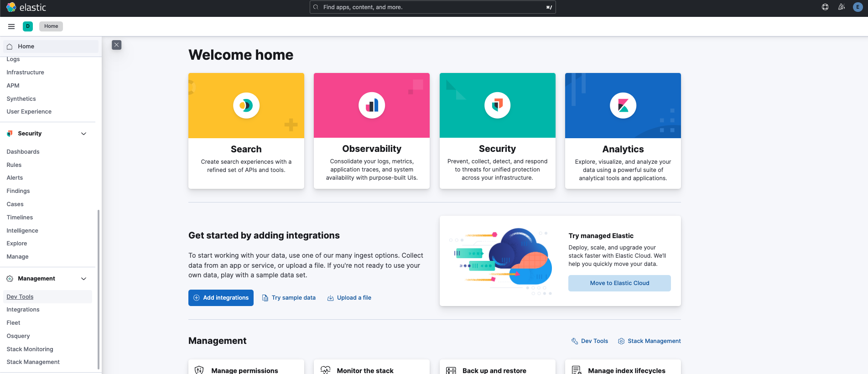
Task: Open Rules in Security section
Action: pyautogui.click(x=14, y=165)
